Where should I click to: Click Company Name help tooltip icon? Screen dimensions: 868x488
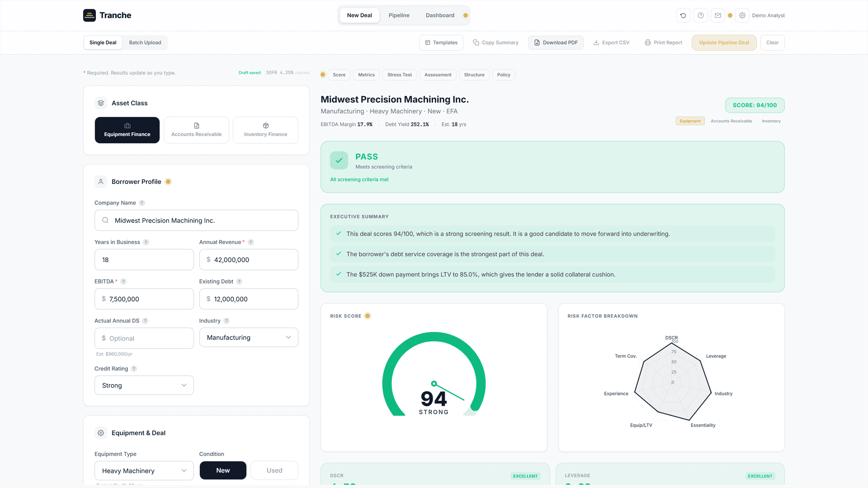coord(142,203)
